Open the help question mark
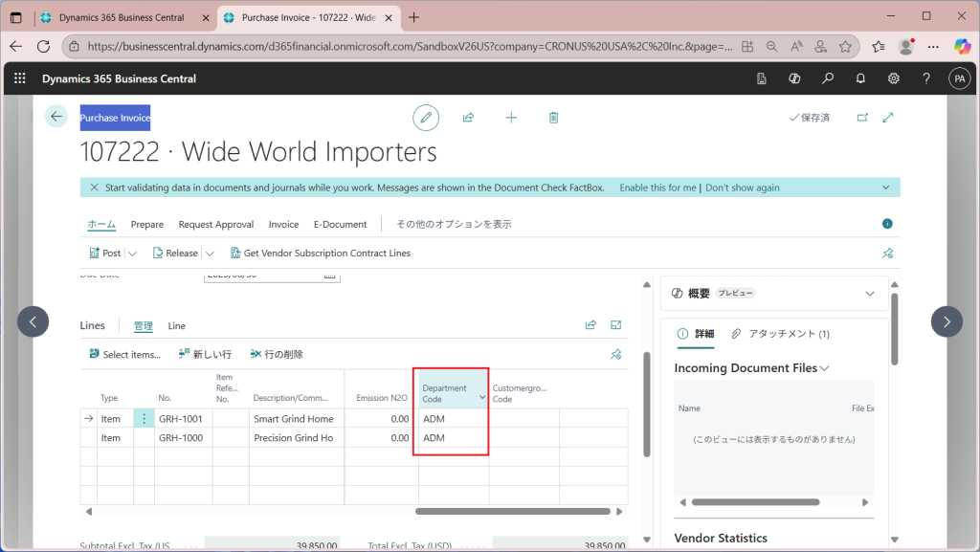This screenshot has height=552, width=980. pos(926,78)
